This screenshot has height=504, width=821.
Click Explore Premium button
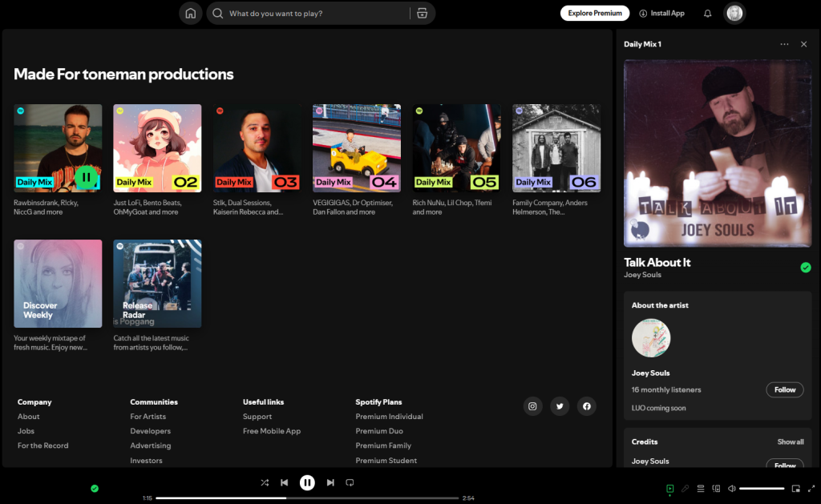coord(595,13)
